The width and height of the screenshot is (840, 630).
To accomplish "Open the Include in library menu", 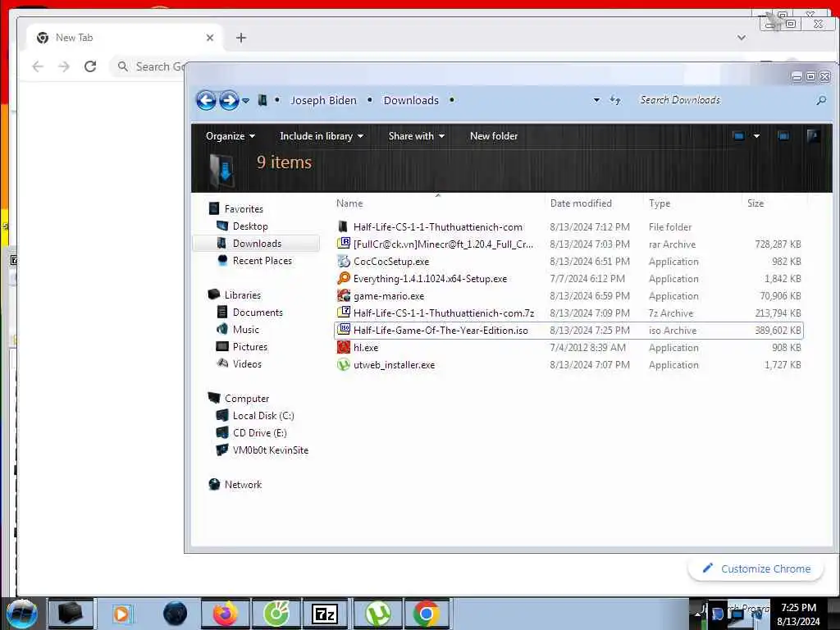I will pyautogui.click(x=322, y=136).
